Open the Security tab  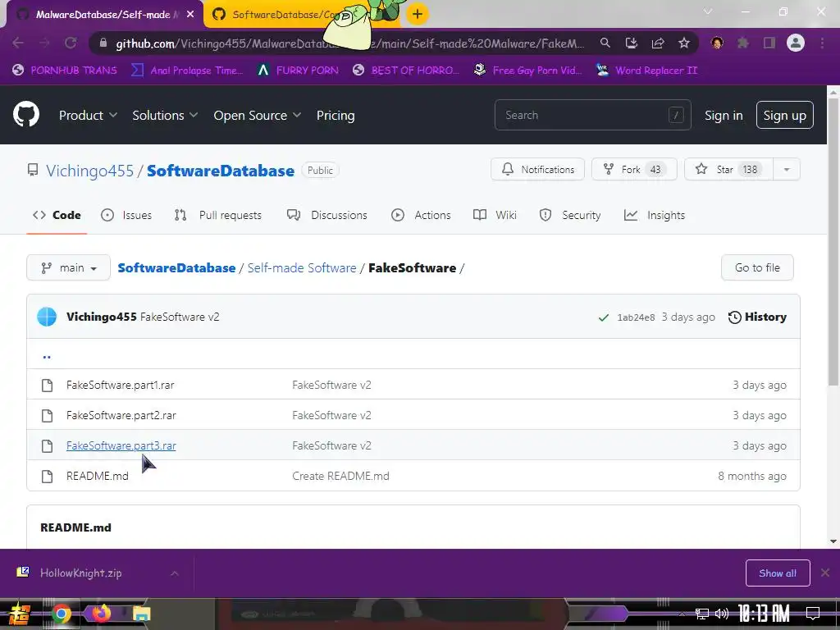click(x=570, y=216)
